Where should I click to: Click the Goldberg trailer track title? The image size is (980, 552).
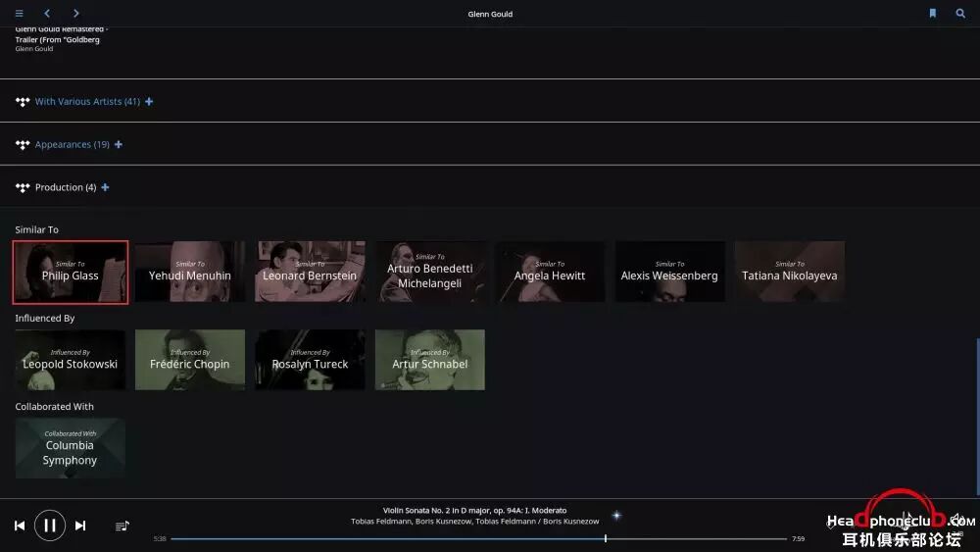point(61,34)
